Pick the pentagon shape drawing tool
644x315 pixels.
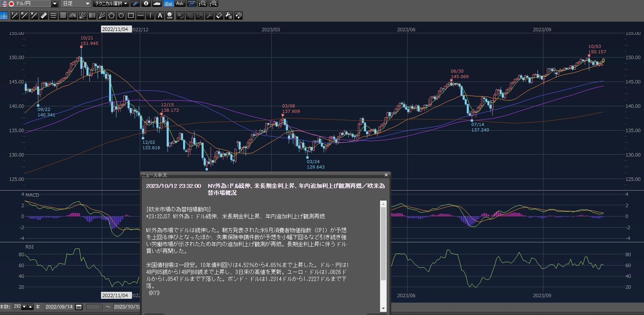tap(111, 15)
